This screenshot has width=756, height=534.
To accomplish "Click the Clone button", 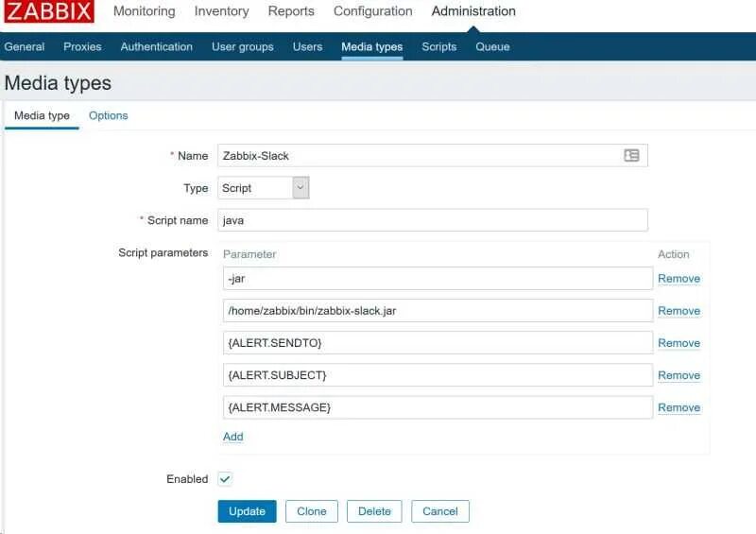I will pyautogui.click(x=312, y=511).
